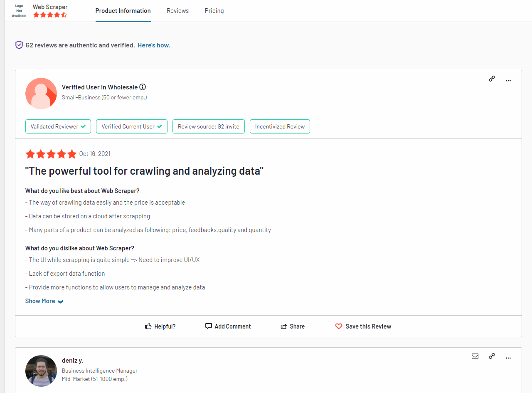Open more options menu on Wholesale user's review
Screen dimensions: 532x393
(508, 80)
